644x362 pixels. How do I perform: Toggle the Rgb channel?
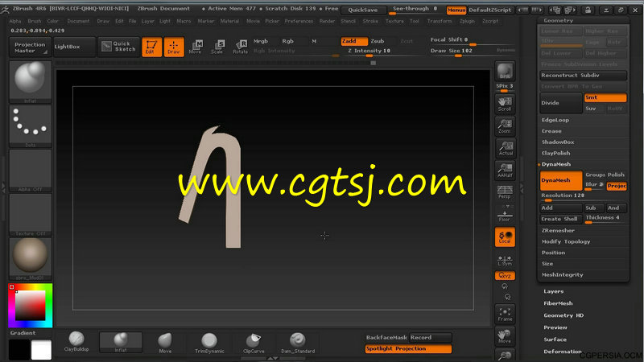click(x=287, y=41)
